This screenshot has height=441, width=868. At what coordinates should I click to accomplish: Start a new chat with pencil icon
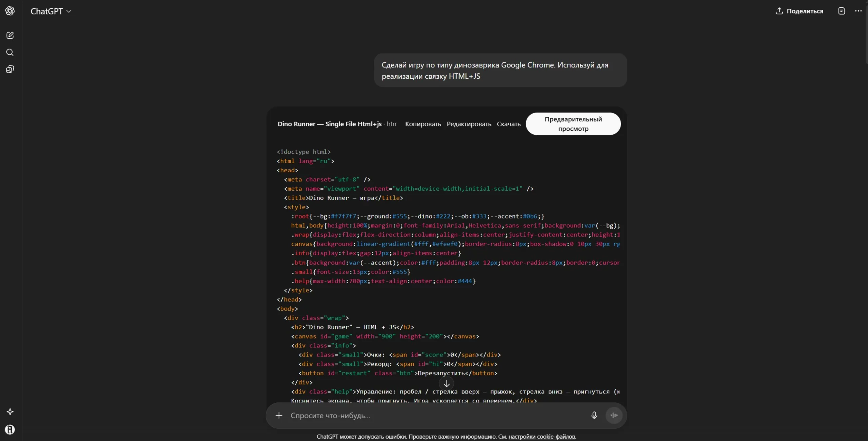click(x=10, y=35)
